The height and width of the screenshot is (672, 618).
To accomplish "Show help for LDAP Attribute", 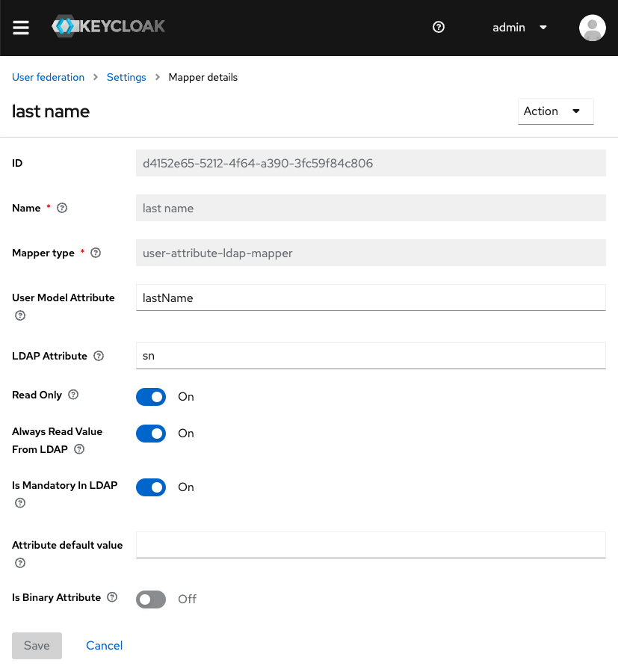I will click(x=99, y=357).
